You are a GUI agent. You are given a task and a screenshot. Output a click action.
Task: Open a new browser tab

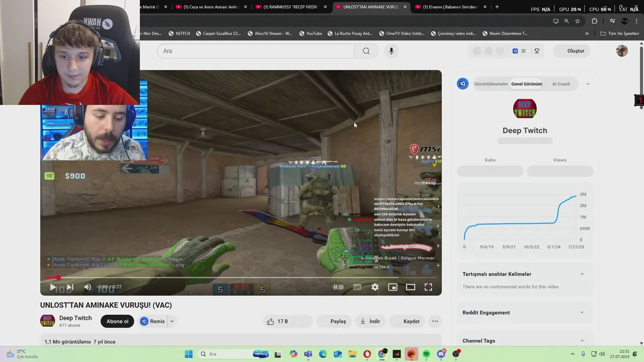pyautogui.click(x=497, y=7)
